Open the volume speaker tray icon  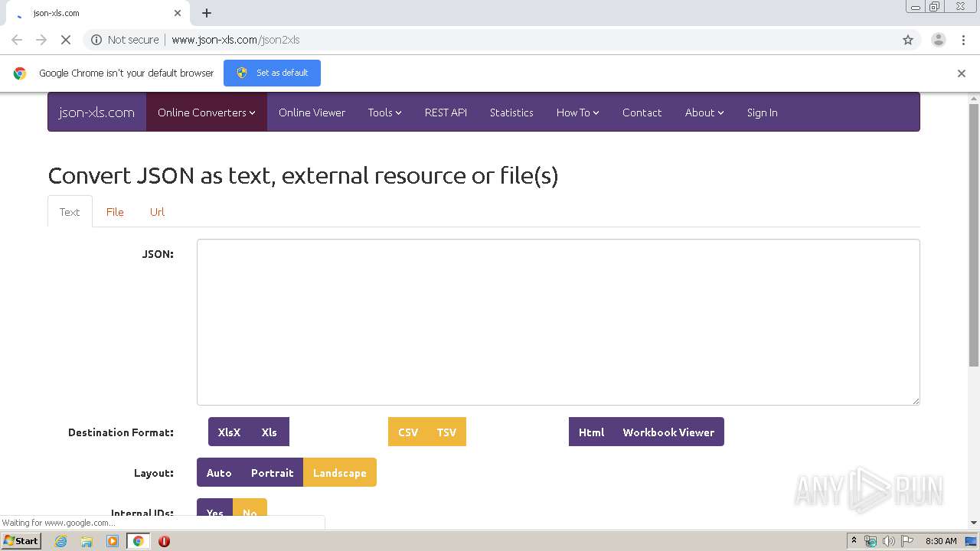(x=888, y=541)
